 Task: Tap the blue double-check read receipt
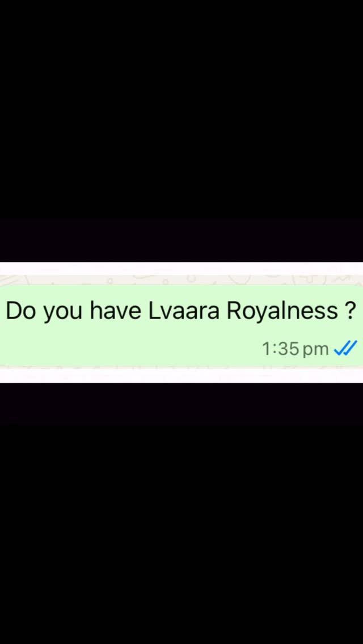click(x=345, y=348)
